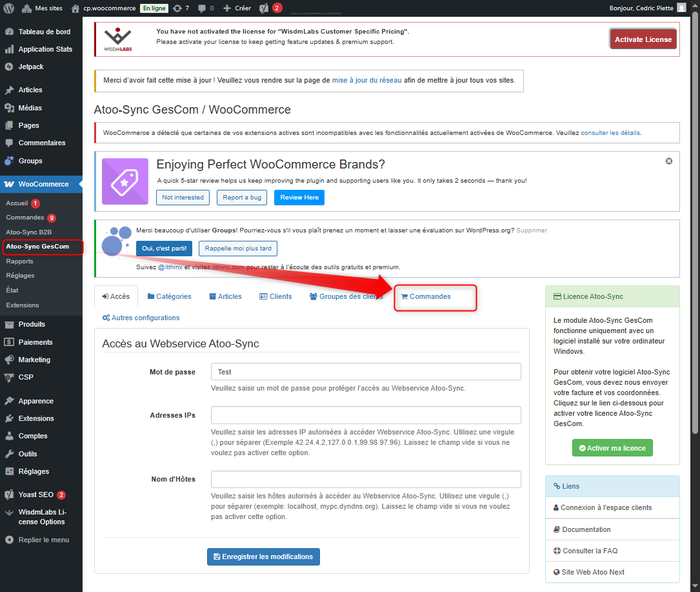Follow the mise à jour du réseau link

pyautogui.click(x=366, y=81)
